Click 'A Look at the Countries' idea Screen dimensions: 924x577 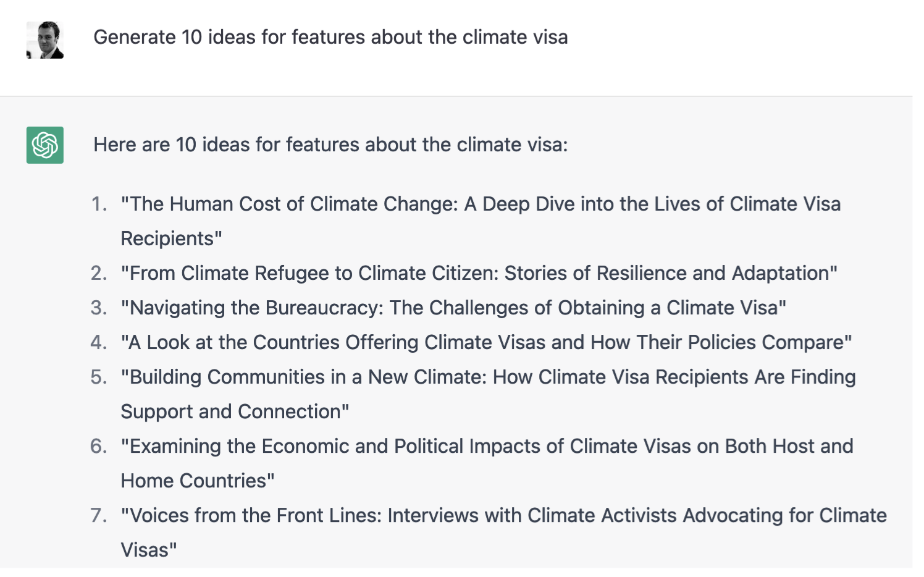[x=486, y=342]
